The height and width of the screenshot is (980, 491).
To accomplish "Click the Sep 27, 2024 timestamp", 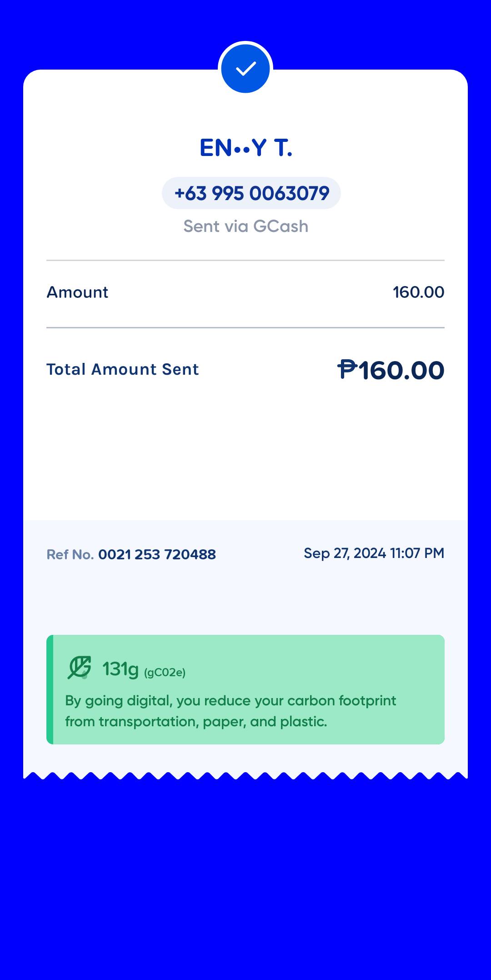I will pos(374,553).
